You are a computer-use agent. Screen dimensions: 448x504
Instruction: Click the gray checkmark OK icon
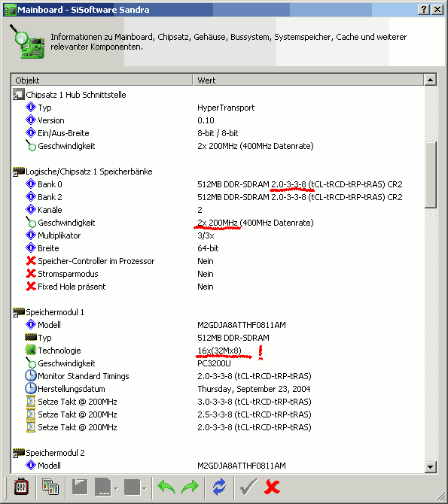tap(248, 487)
